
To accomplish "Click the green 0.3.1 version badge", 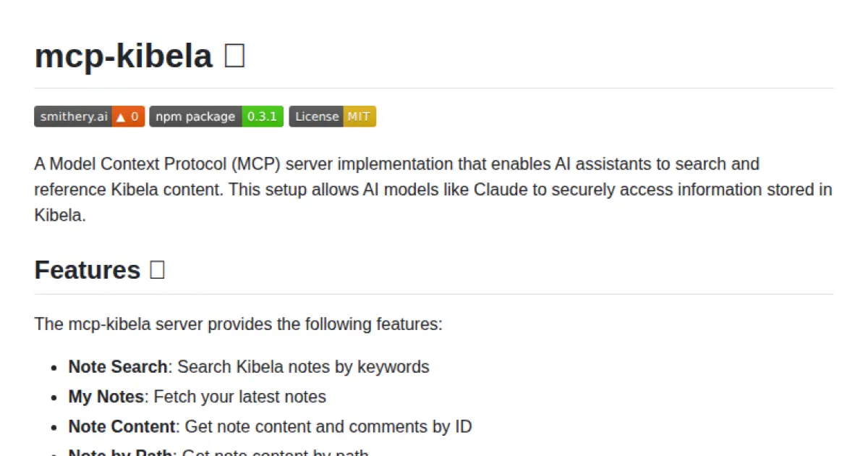I will pyautogui.click(x=262, y=117).
